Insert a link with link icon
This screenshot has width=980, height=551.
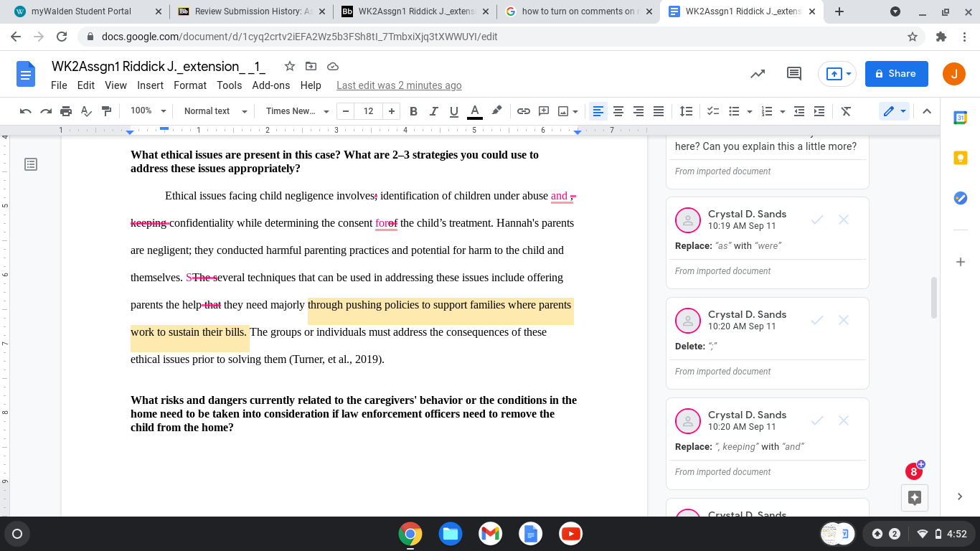pyautogui.click(x=524, y=111)
